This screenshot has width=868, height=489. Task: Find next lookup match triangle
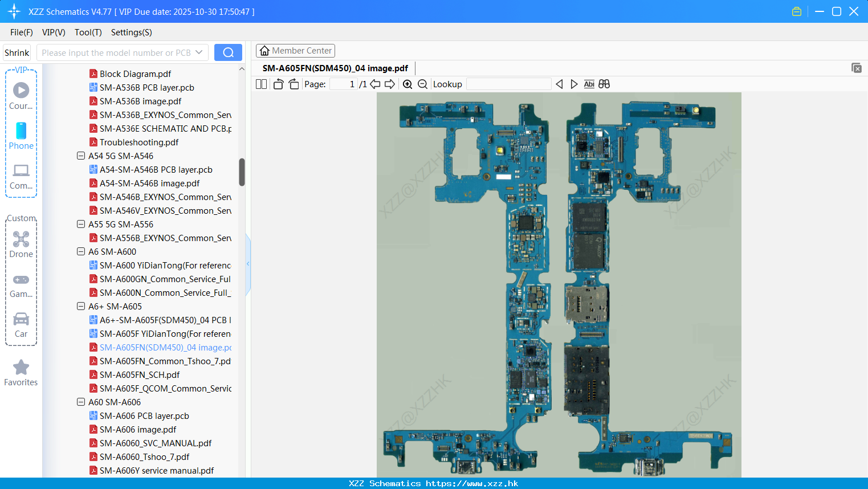[x=574, y=84]
